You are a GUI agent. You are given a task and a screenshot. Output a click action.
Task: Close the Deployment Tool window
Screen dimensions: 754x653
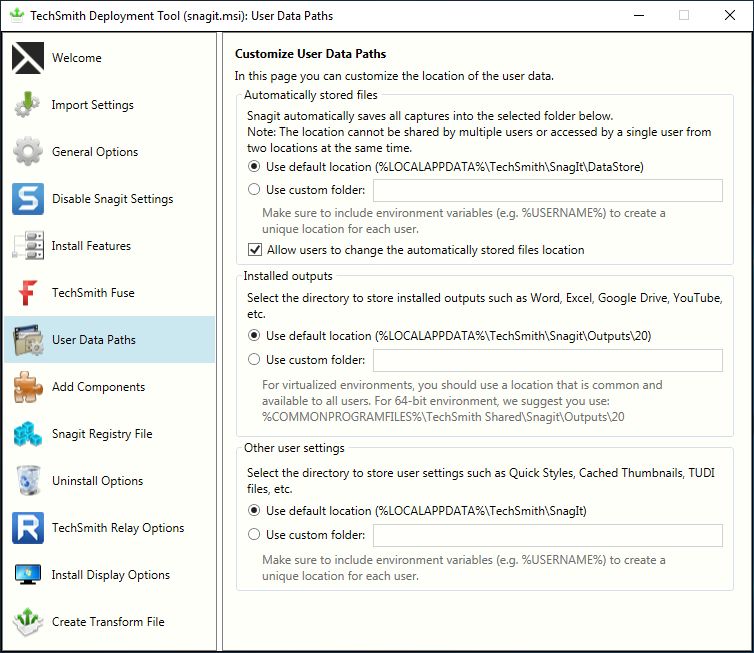729,15
